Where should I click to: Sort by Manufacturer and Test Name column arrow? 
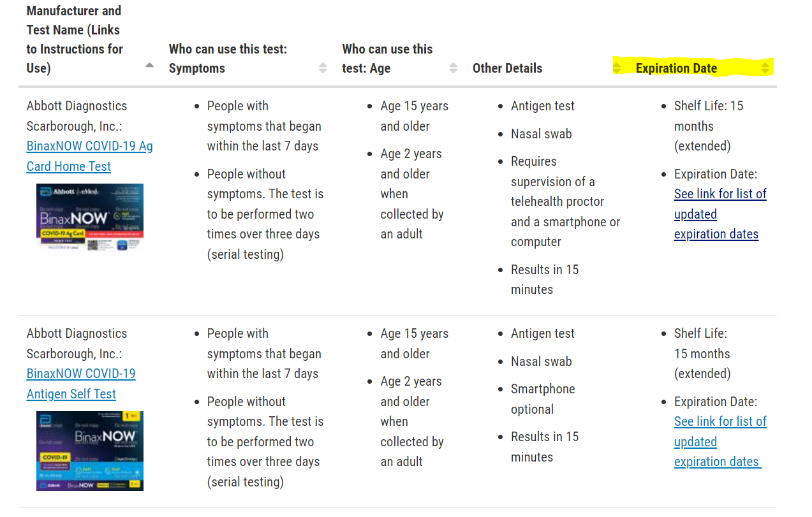click(x=149, y=65)
